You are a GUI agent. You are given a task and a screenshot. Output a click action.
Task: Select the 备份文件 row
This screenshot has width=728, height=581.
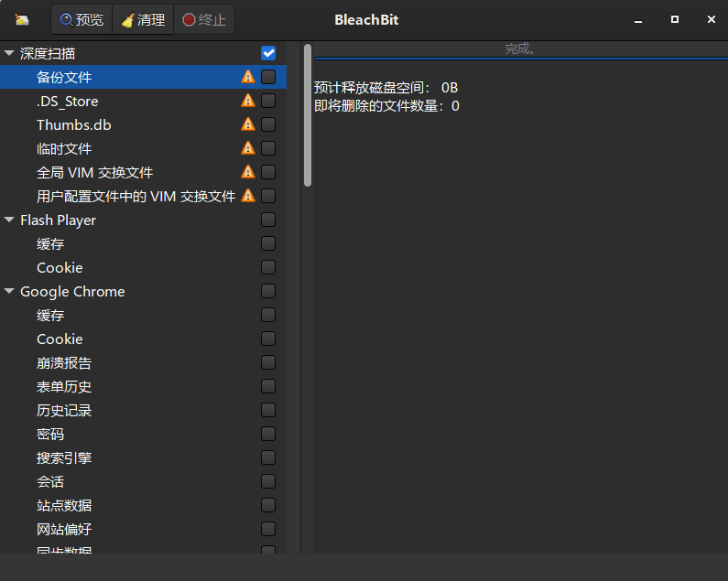(x=143, y=77)
